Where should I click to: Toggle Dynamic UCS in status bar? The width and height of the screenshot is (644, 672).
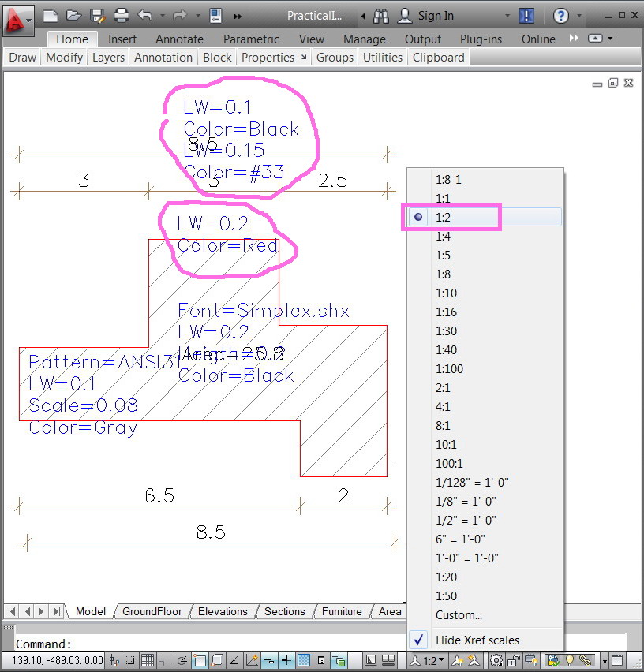252,660
